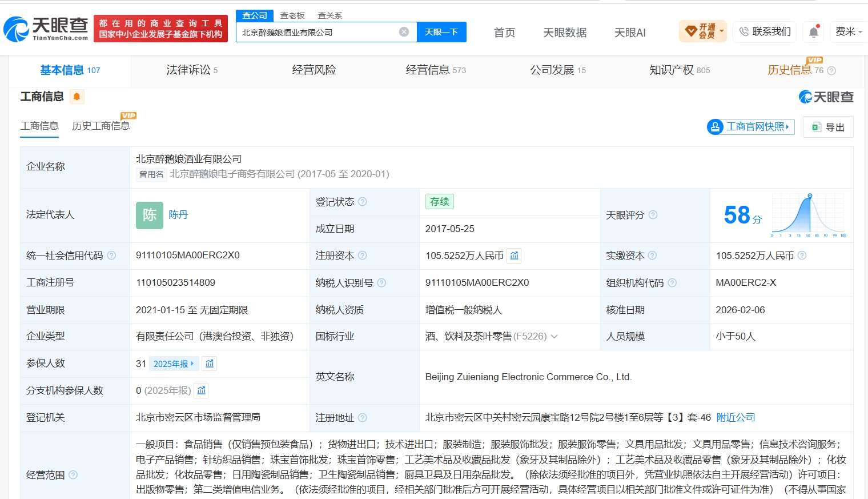Open help icon next to 经营范围
The width and height of the screenshot is (868, 499).
click(73, 475)
